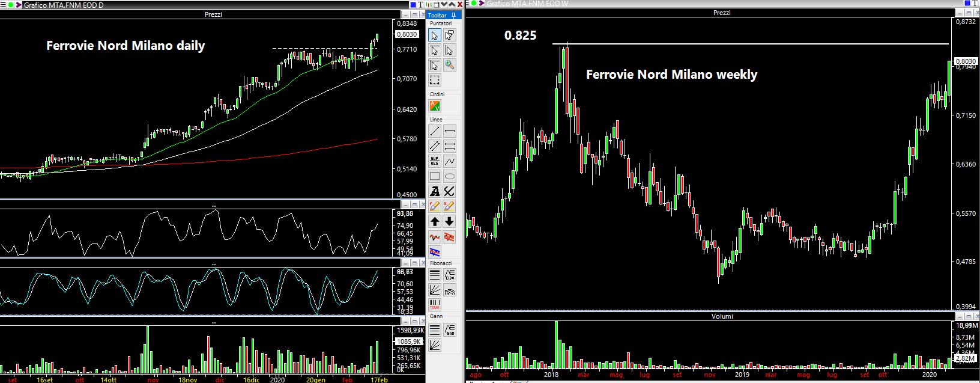Image resolution: width=980 pixels, height=383 pixels.
Task: Select the Fibonacci arcs tool
Action: click(449, 290)
